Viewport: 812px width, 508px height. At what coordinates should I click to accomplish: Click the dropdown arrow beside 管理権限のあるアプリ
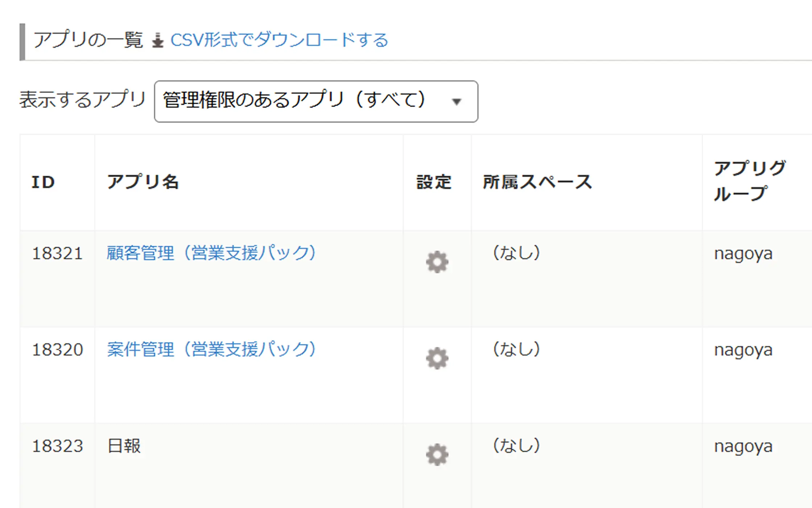[x=457, y=102]
